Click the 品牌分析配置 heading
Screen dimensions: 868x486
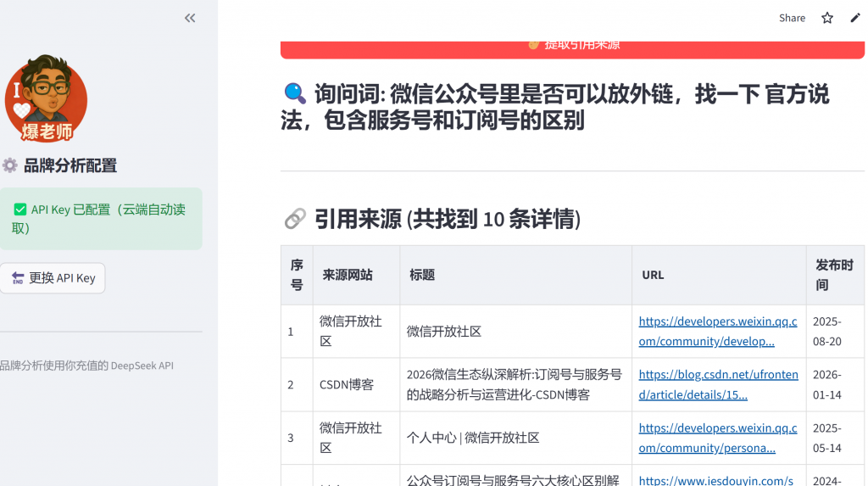[70, 165]
